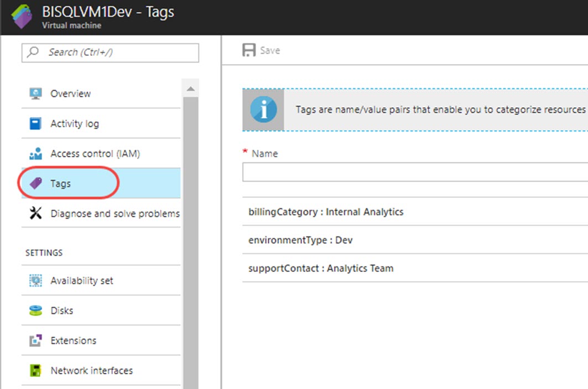This screenshot has width=588, height=389.
Task: Click the SETTINGS section heading
Action: (x=44, y=253)
